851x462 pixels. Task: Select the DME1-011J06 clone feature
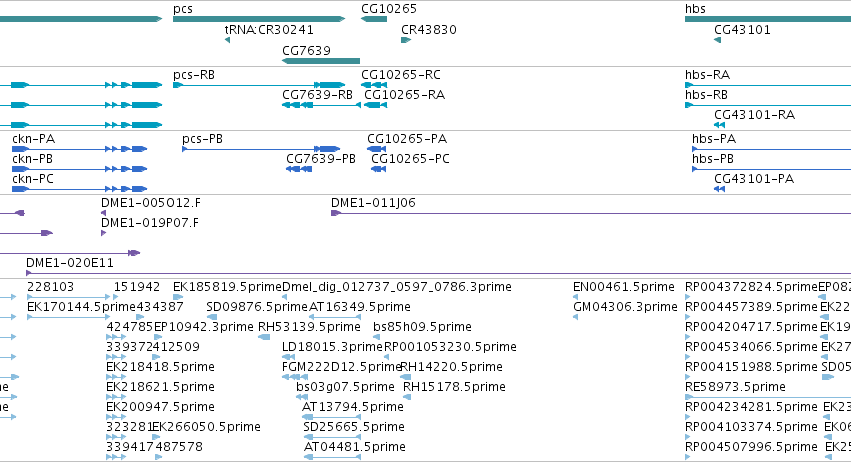coord(591,213)
